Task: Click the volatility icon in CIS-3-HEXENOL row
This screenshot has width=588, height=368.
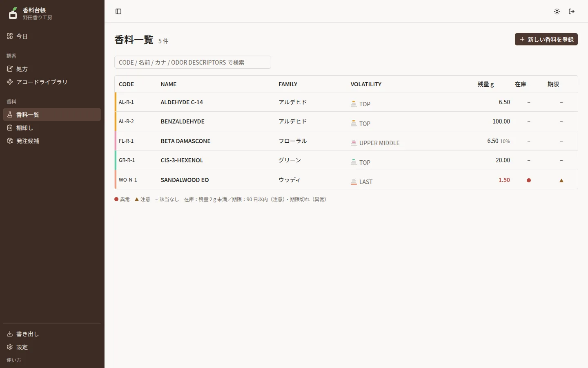Action: [x=354, y=162]
